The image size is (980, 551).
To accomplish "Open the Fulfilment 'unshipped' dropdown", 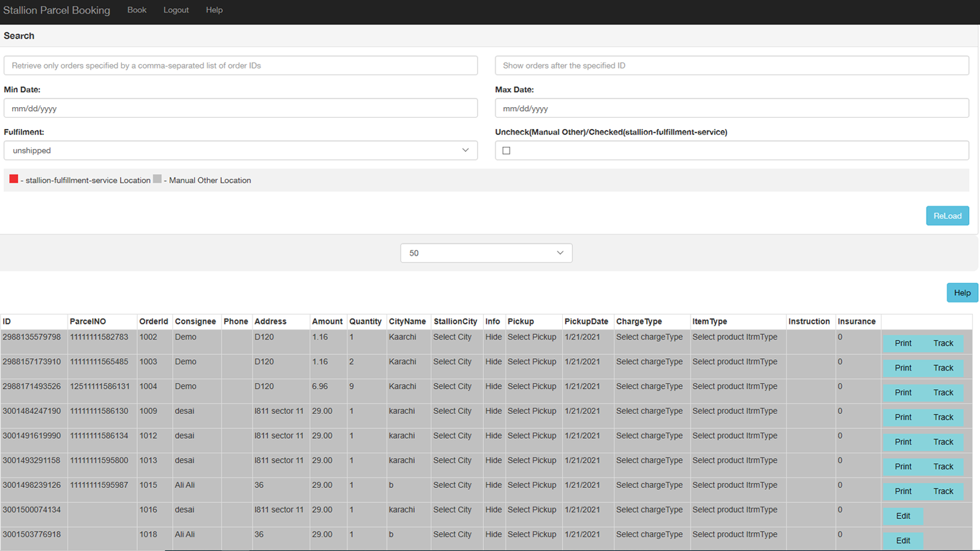I will tap(241, 151).
